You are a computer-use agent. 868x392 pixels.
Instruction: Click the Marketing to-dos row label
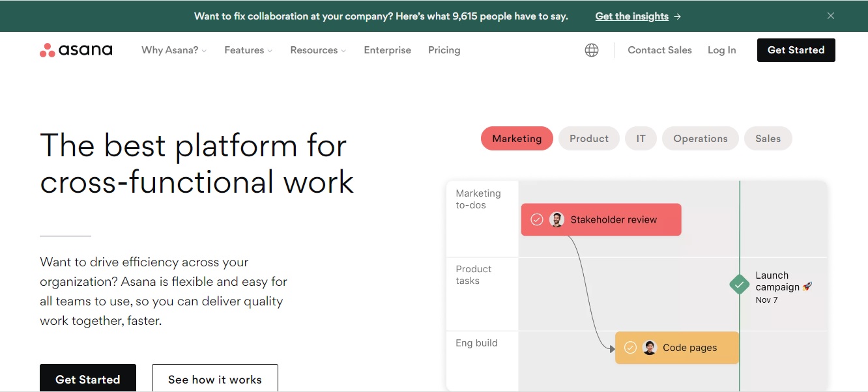[x=478, y=199]
